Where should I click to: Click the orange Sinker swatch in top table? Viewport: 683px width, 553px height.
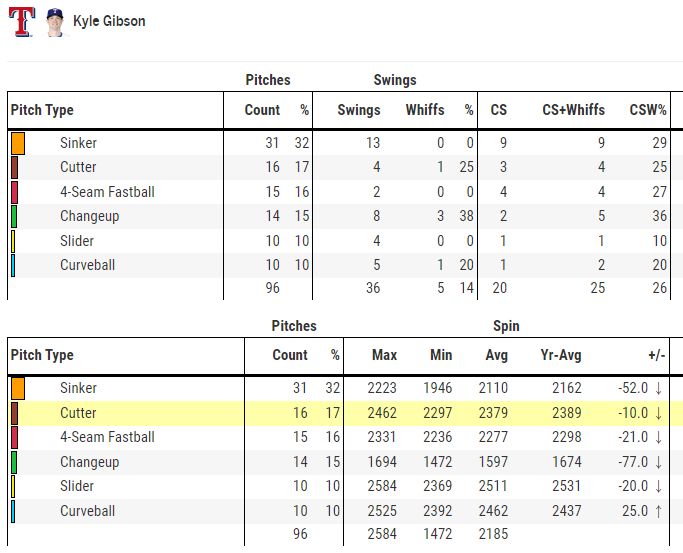tap(18, 143)
